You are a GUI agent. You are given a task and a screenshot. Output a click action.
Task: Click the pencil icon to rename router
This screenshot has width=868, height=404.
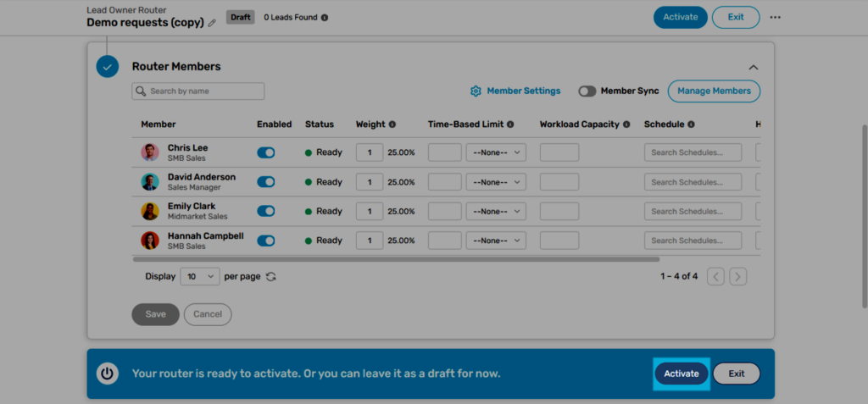point(212,24)
